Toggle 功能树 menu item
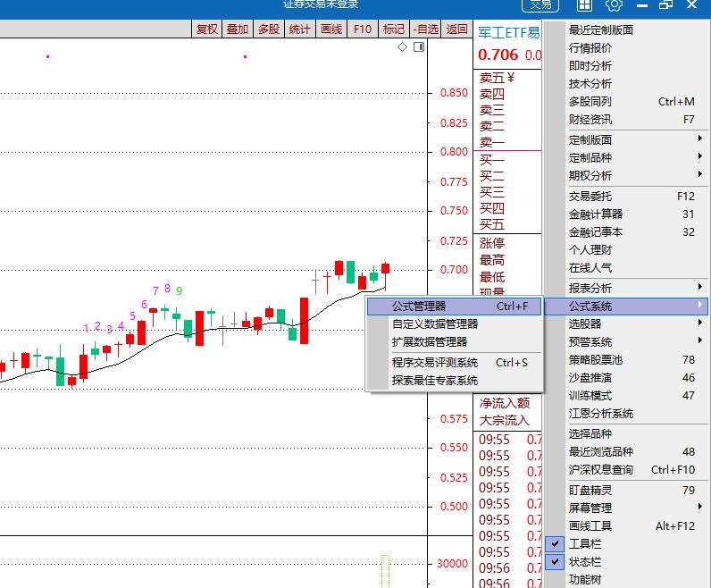 626,579
